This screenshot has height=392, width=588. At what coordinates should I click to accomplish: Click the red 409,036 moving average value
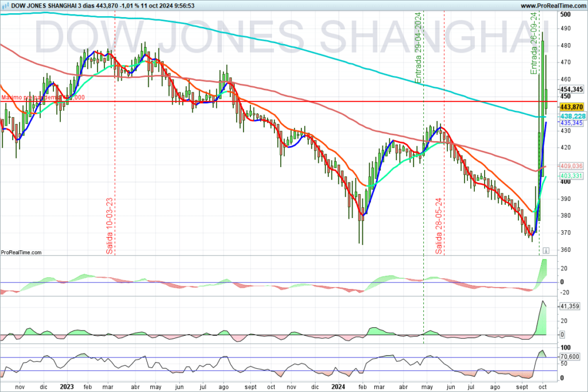pyautogui.click(x=571, y=166)
